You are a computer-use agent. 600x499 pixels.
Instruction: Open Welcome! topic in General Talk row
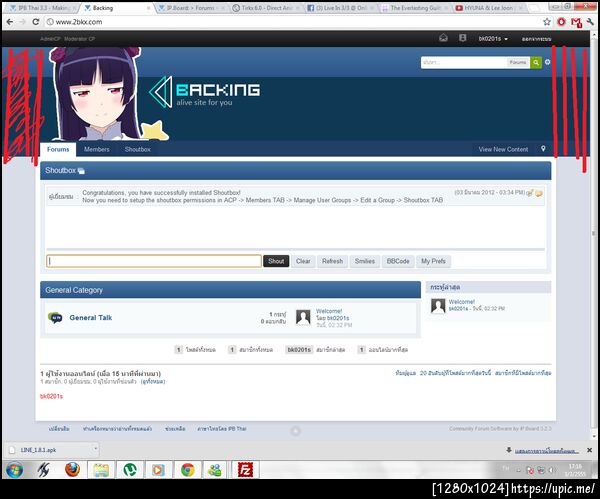pos(329,311)
